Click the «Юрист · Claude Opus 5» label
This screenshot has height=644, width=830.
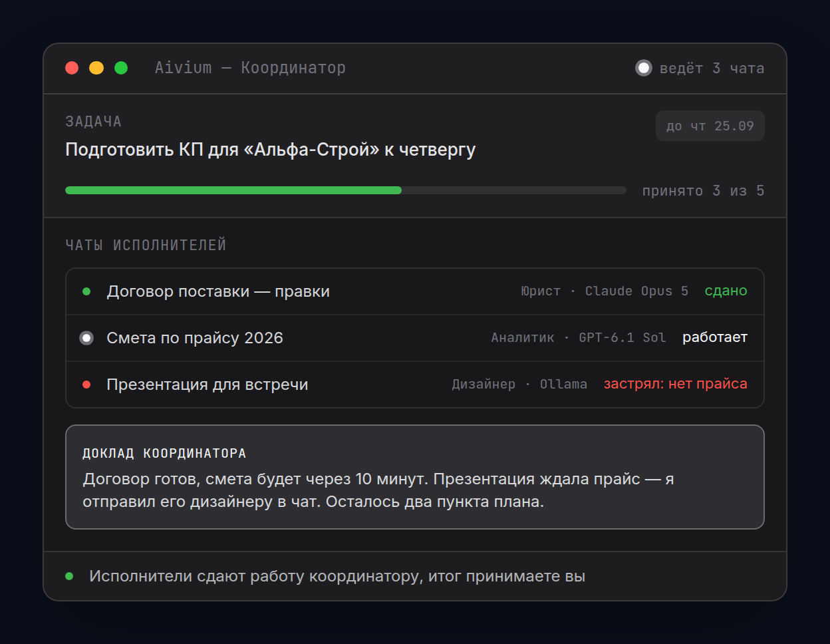pos(605,291)
